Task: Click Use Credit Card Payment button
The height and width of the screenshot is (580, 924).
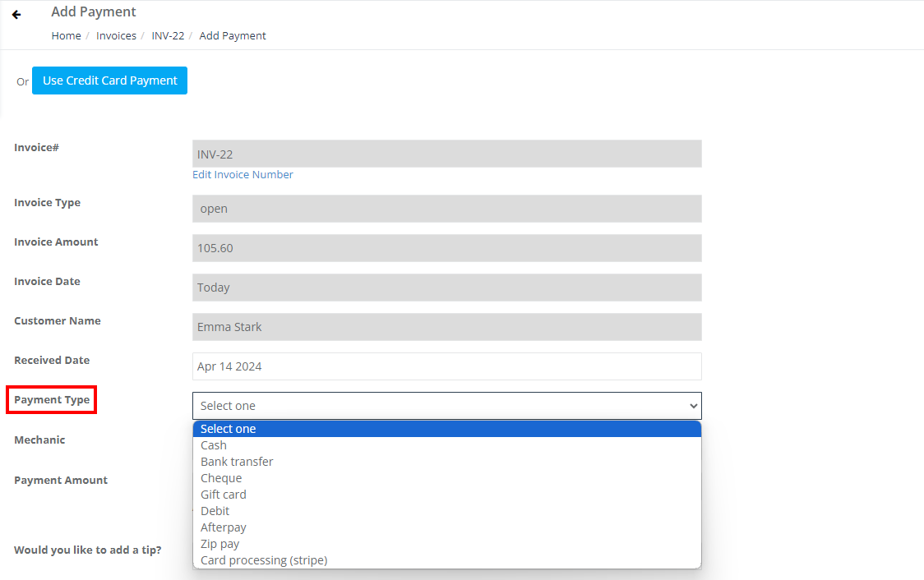Action: tap(109, 81)
